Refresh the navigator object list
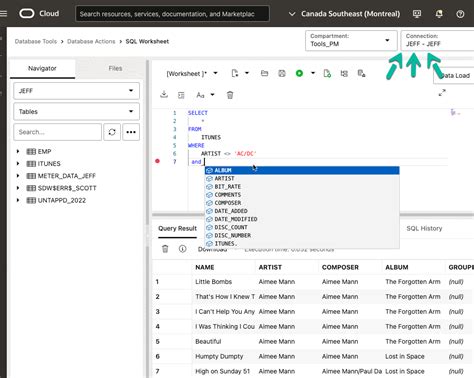The height and width of the screenshot is (378, 474). coord(112,132)
